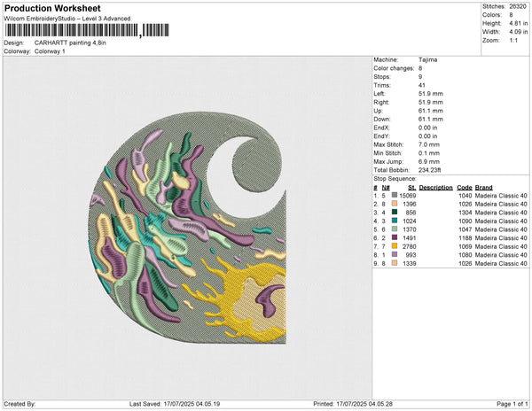Click the teal swatch with code 1090
The width and height of the screenshot is (532, 411).
(395, 221)
